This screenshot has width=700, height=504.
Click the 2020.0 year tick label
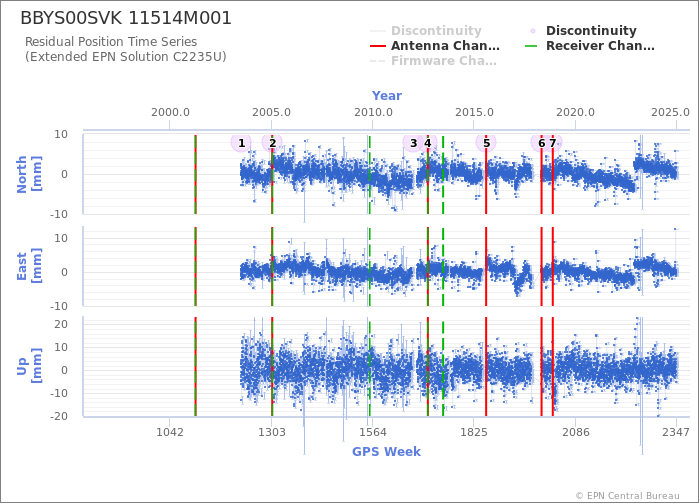point(575,112)
